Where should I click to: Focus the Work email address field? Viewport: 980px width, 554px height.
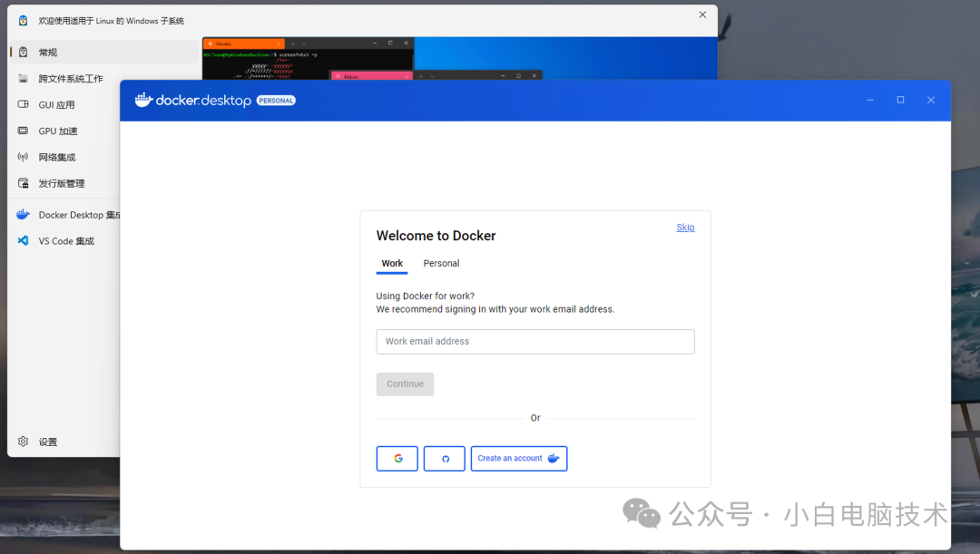(x=535, y=342)
